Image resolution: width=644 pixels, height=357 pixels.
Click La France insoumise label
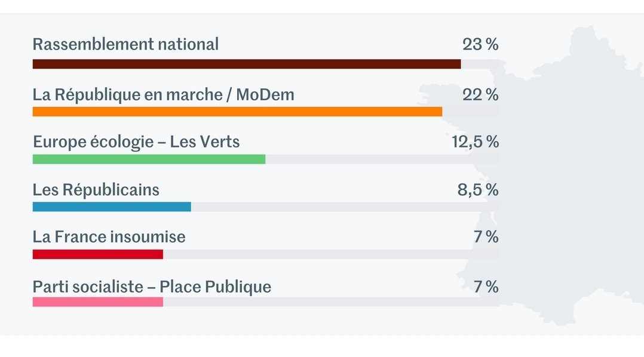109,237
